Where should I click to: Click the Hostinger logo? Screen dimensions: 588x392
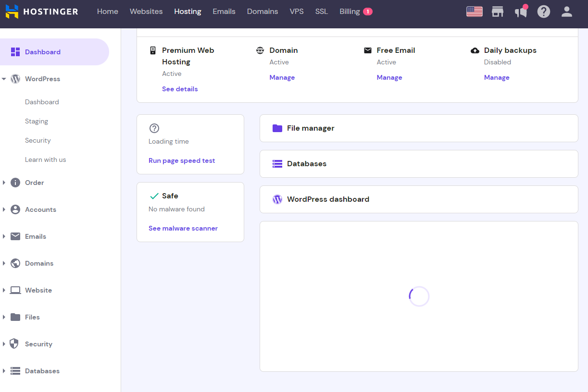click(x=42, y=12)
